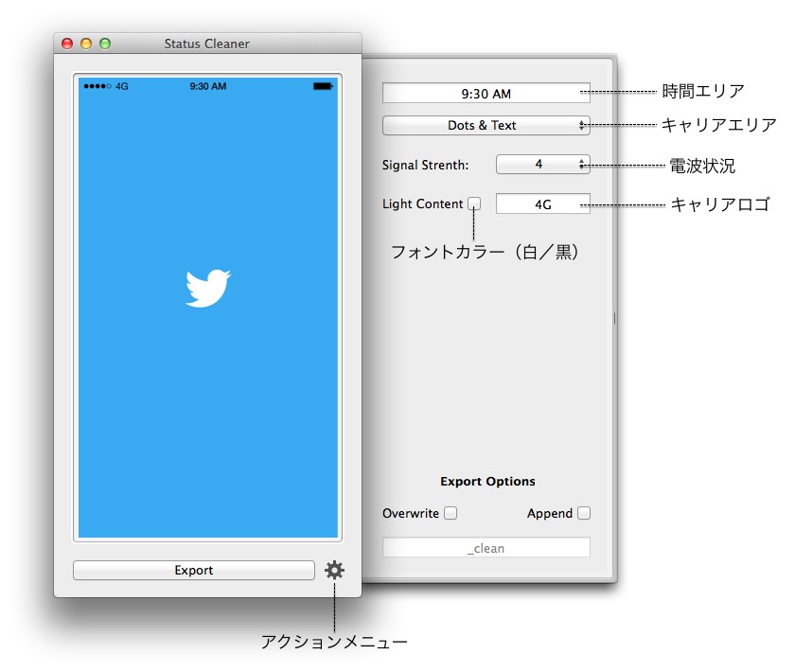Click the Twitter bird in the preview
Image resolution: width=795 pixels, height=672 pixels.
tap(208, 288)
